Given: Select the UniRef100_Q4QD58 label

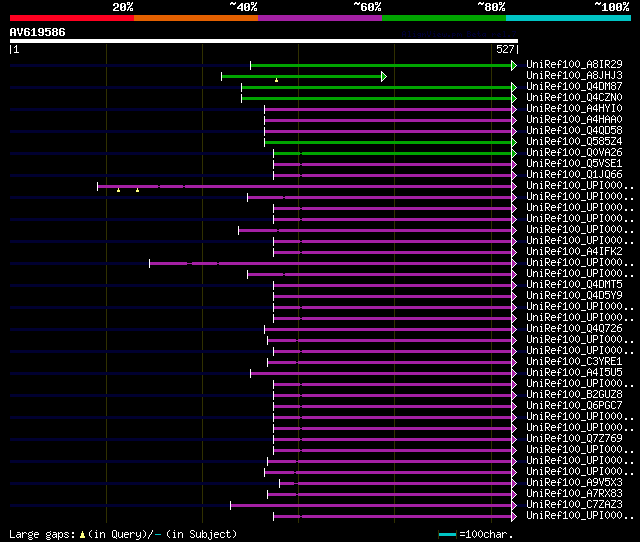Looking at the screenshot, I should click(574, 131).
